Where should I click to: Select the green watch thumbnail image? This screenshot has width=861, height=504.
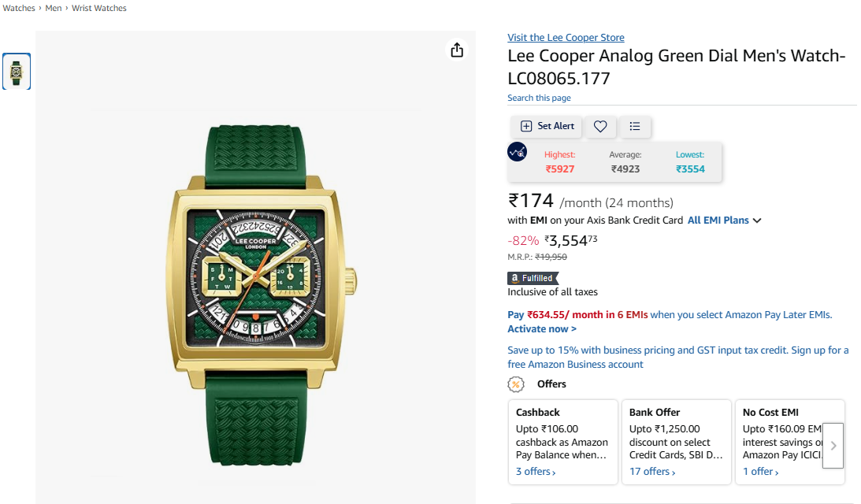tap(17, 72)
